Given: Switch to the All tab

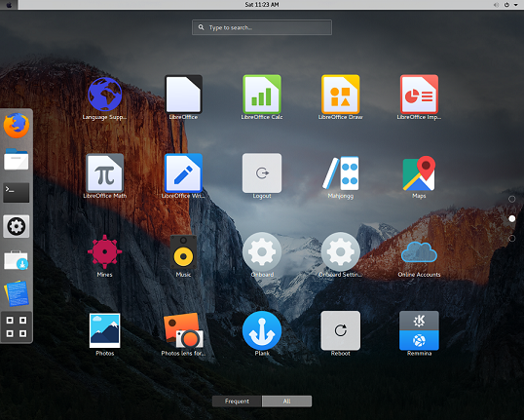Looking at the screenshot, I should click(x=286, y=401).
